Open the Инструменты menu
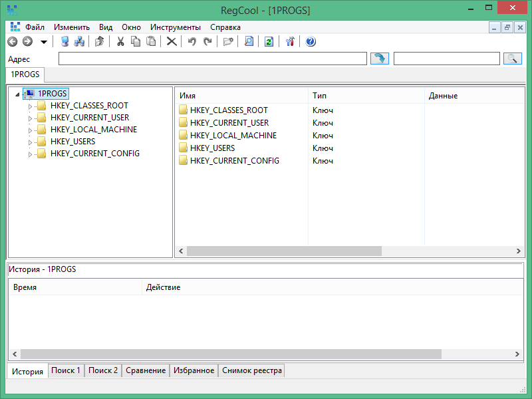The width and height of the screenshot is (532, 399). click(175, 27)
